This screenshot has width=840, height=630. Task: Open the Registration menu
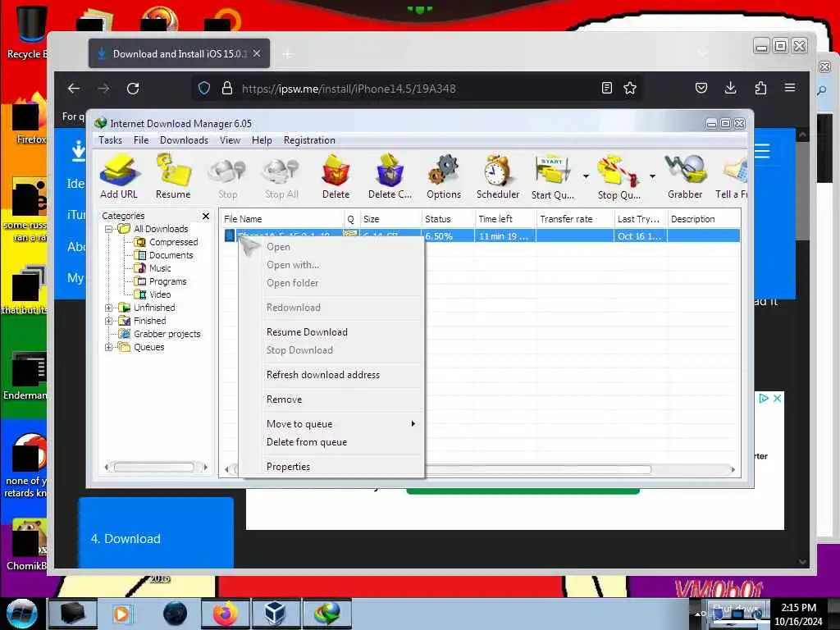click(x=309, y=139)
